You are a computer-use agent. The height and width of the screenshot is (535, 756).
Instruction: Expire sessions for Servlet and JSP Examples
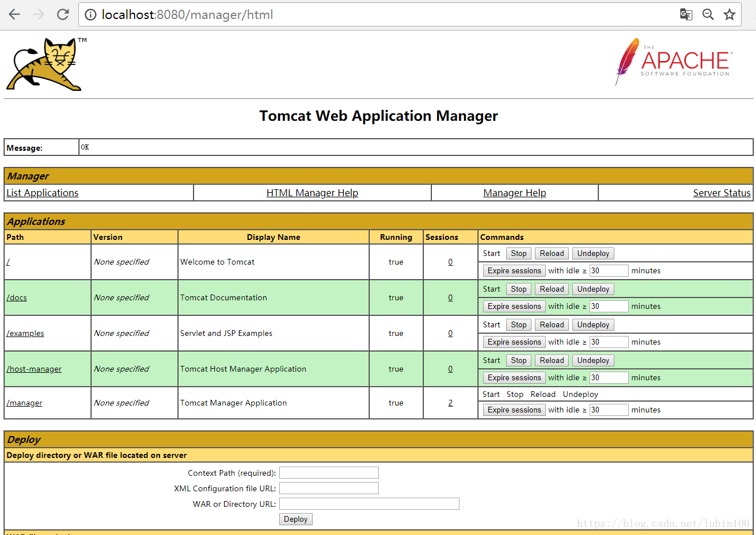tap(514, 342)
